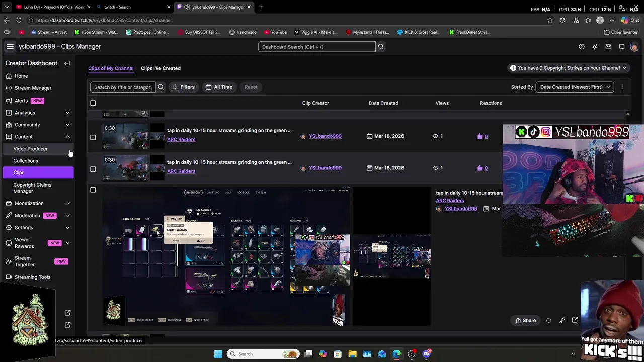The height and width of the screenshot is (362, 644).
Task: Open the user avatar menu in the Twitch header
Action: [x=634, y=47]
